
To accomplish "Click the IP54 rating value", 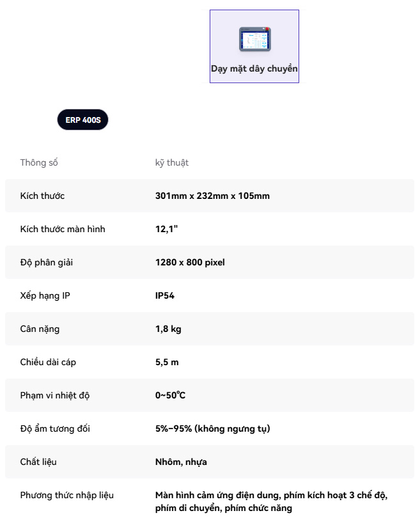I will click(165, 295).
